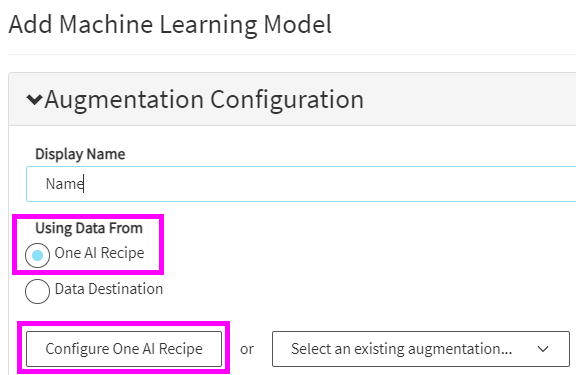
Task: Click the Configure One AI Recipe button
Action: (x=124, y=349)
